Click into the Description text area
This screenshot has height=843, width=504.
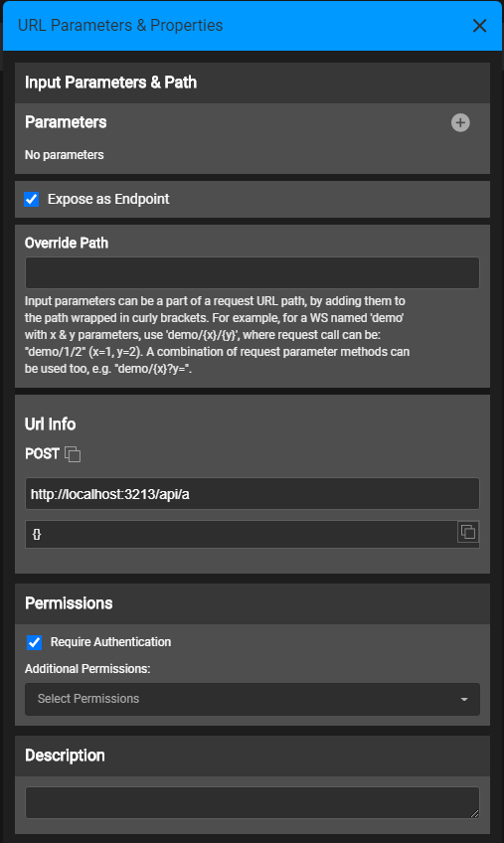click(x=252, y=802)
